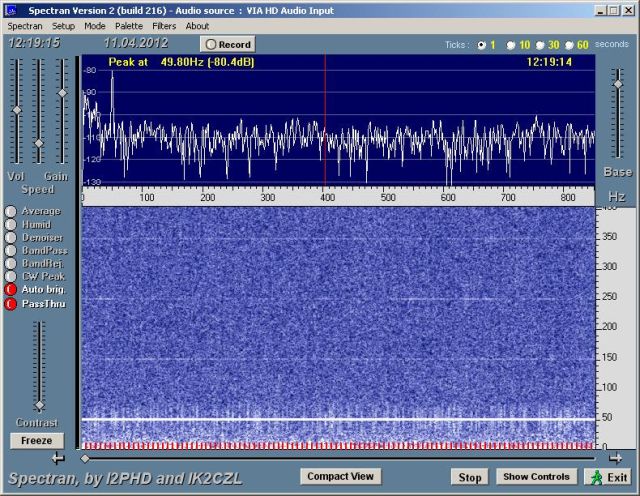Open the Filters menu
The width and height of the screenshot is (640, 496).
(164, 26)
